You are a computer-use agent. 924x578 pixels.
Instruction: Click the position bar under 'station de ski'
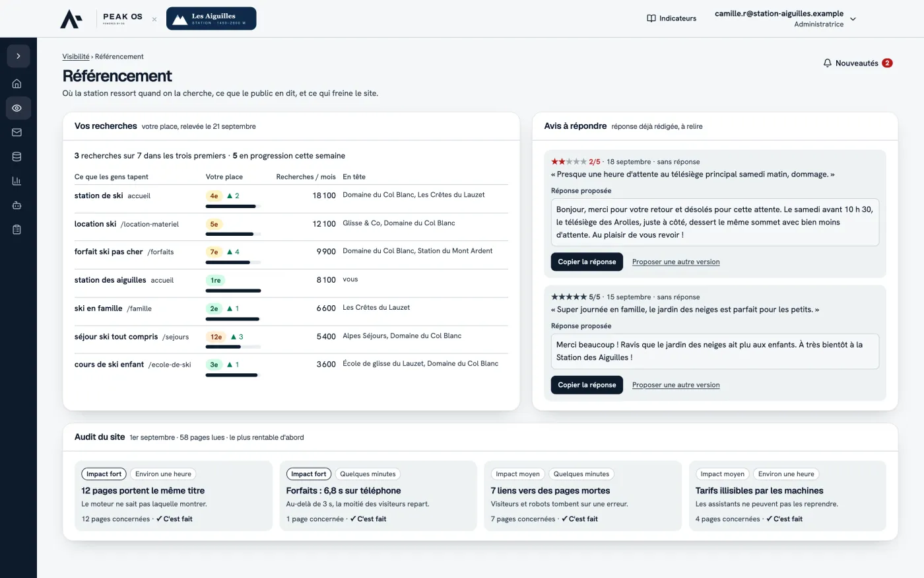pyautogui.click(x=233, y=206)
